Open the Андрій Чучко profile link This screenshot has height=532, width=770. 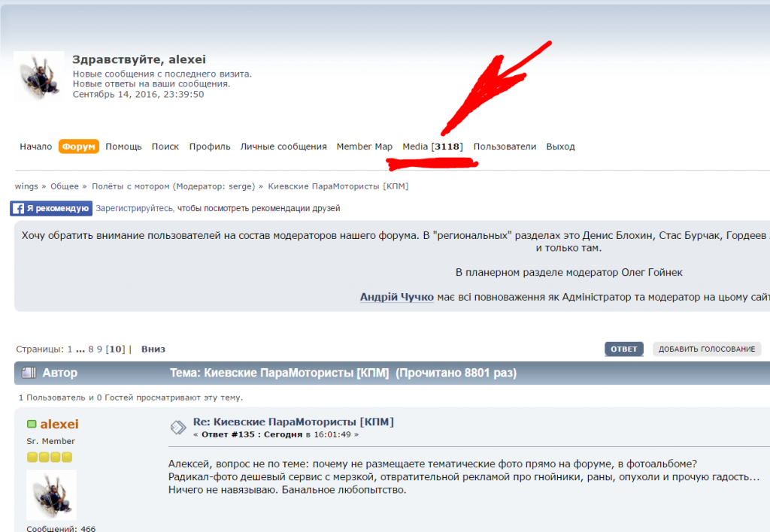pyautogui.click(x=396, y=298)
